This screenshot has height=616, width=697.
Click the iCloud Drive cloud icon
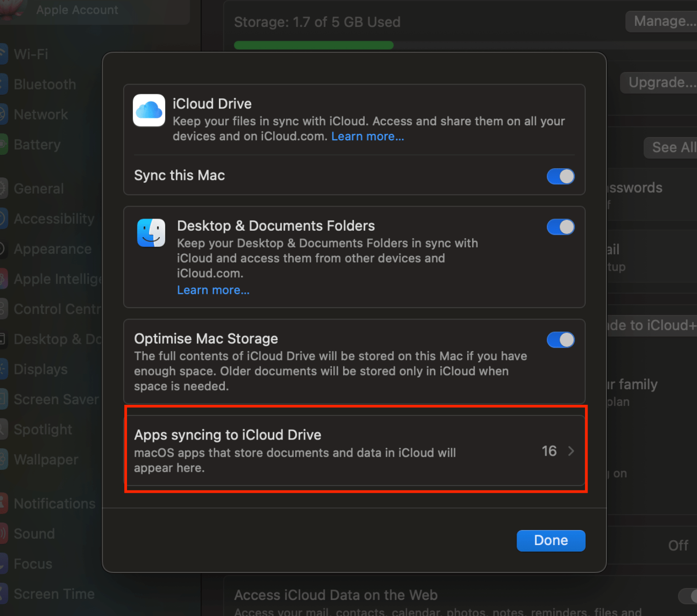[149, 110]
